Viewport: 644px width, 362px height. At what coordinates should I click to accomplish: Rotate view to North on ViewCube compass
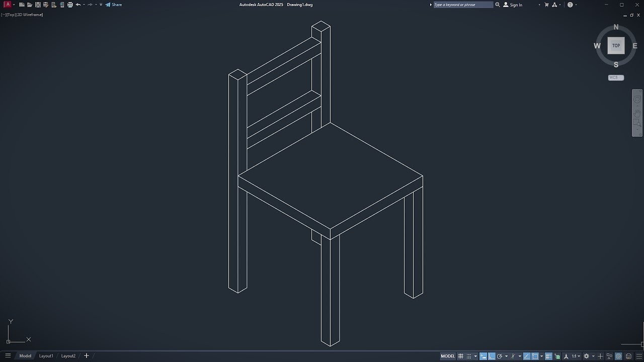pyautogui.click(x=616, y=27)
